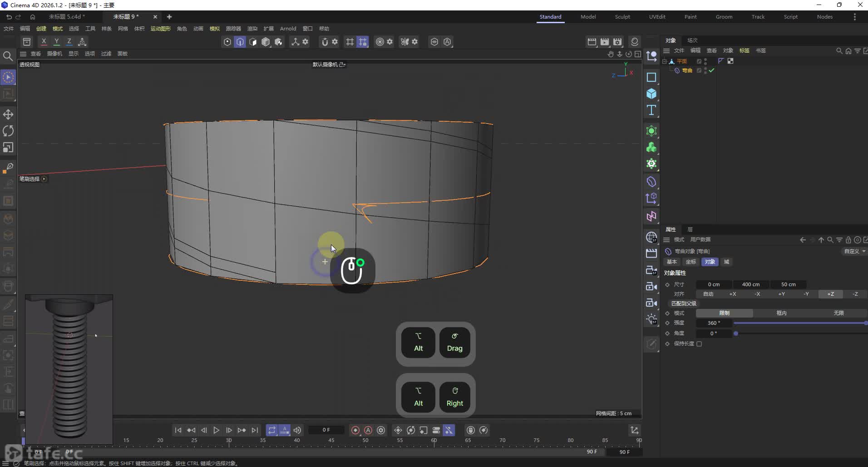Click the cube primitive icon

point(651,94)
